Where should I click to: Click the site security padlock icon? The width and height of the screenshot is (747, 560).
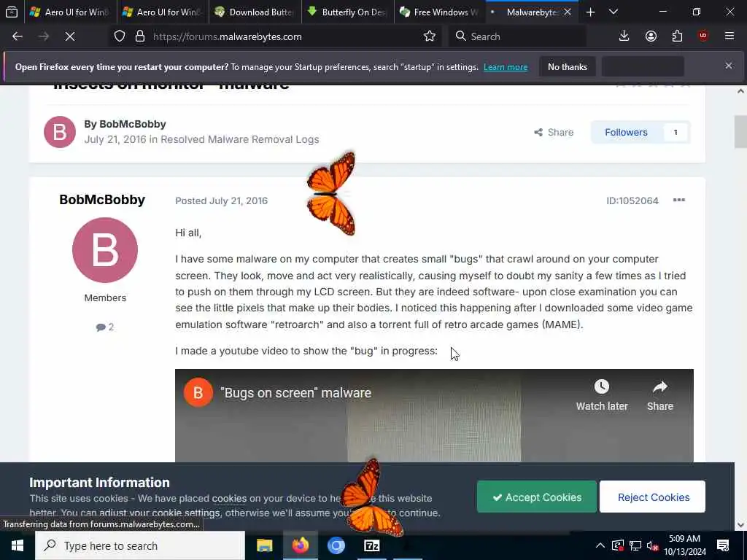pos(139,36)
